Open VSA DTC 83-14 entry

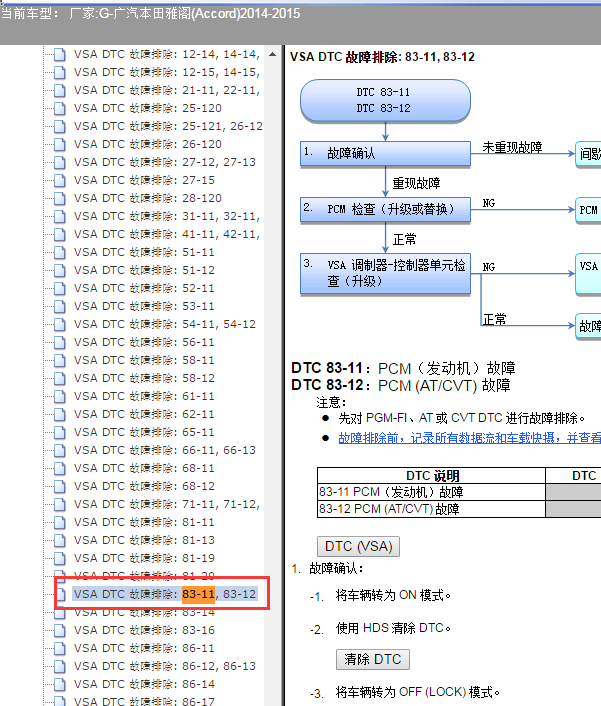(x=144, y=612)
